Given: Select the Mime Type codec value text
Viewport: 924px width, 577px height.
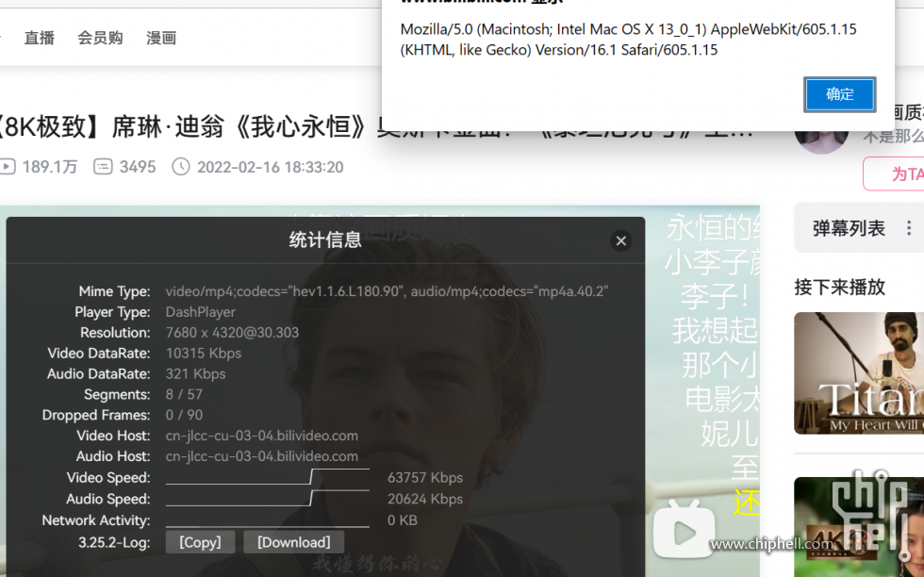Looking at the screenshot, I should pyautogui.click(x=387, y=291).
